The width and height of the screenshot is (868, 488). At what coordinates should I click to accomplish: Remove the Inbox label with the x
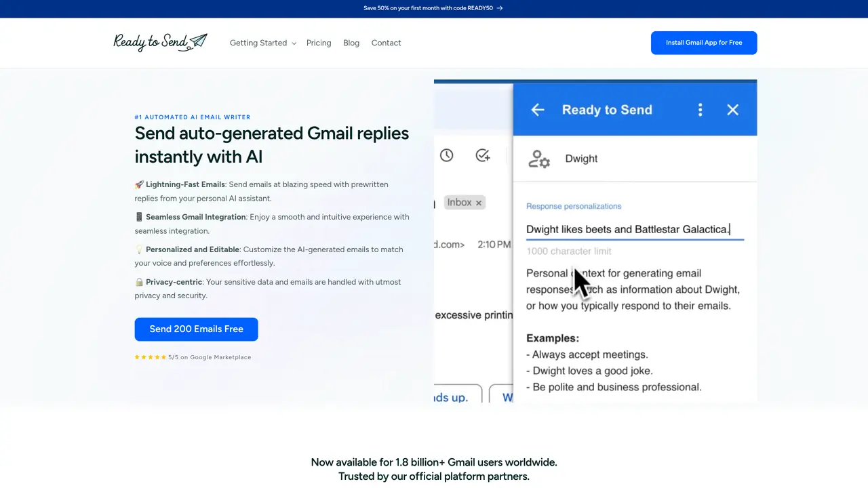pos(478,203)
